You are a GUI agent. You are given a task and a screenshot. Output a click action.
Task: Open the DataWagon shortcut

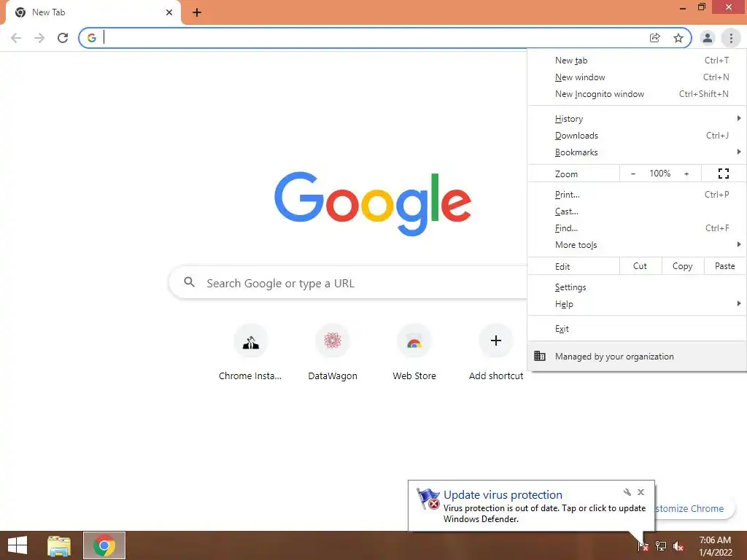pyautogui.click(x=333, y=352)
